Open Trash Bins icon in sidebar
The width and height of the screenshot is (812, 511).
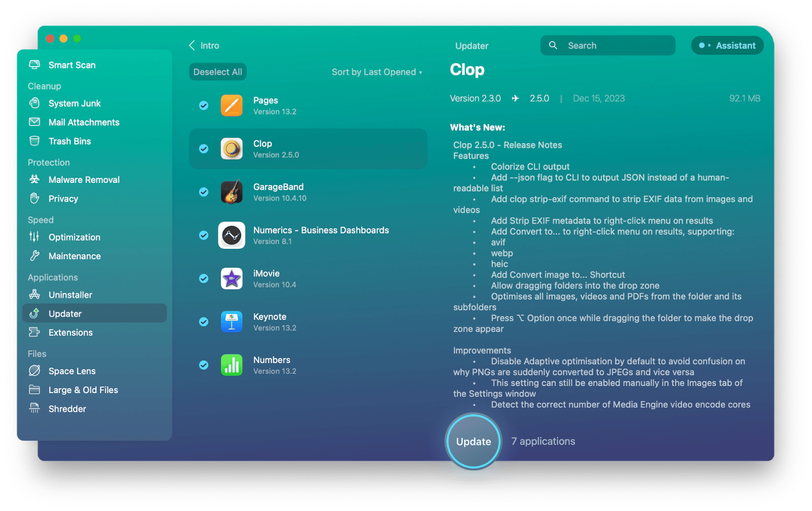35,141
